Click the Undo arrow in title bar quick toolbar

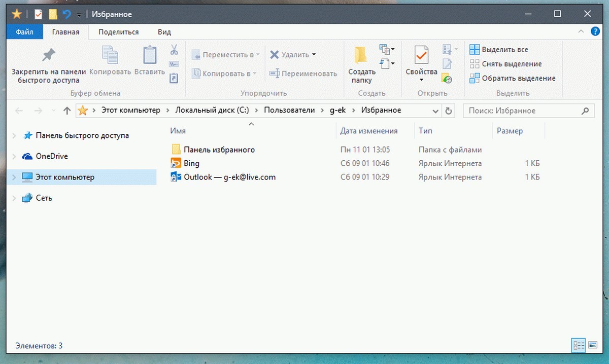click(66, 14)
